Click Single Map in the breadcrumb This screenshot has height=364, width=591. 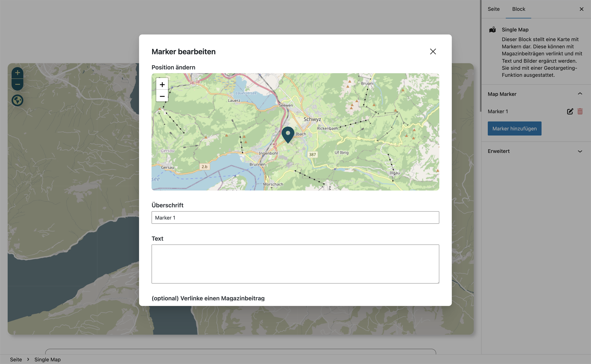pos(48,360)
